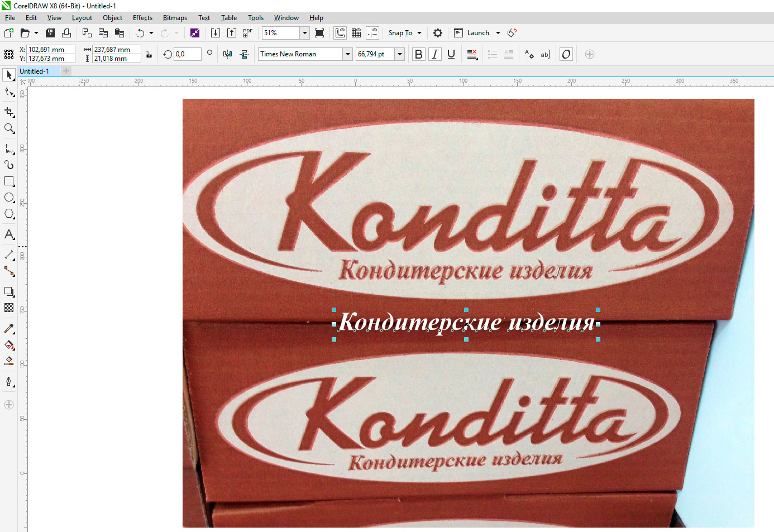This screenshot has height=532, width=774.
Task: Create a new document with New icon
Action: 9,33
